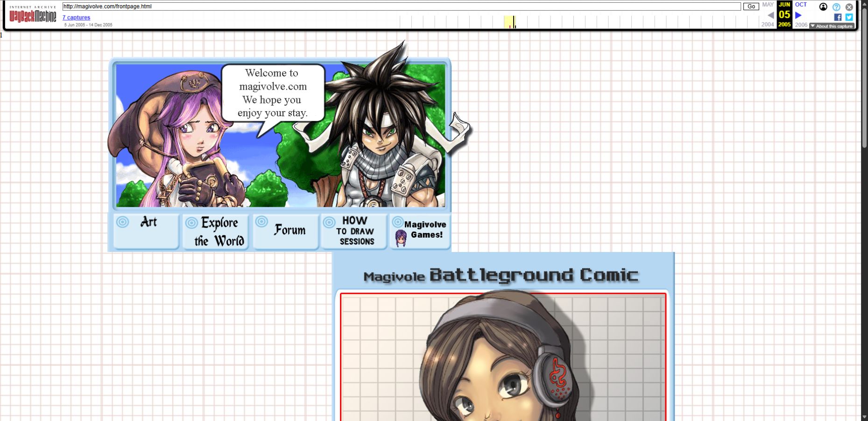Click the page vertical scrollbar thumb
868x421 pixels.
tap(864, 77)
